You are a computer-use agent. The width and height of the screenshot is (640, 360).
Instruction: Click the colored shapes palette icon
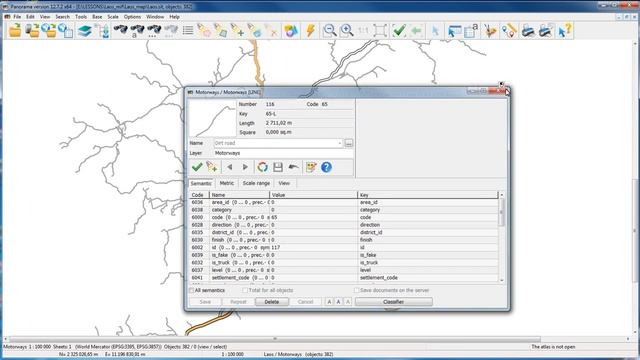tap(291, 31)
